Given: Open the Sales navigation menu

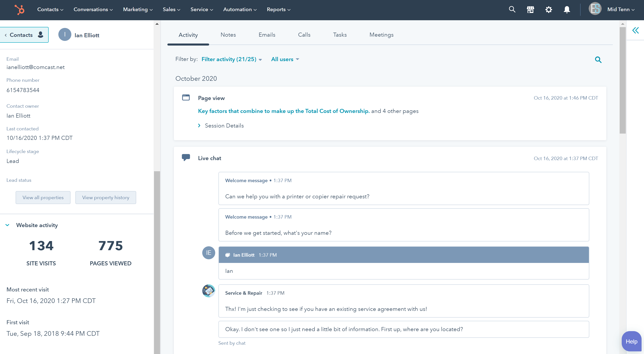Looking at the screenshot, I should tap(171, 10).
